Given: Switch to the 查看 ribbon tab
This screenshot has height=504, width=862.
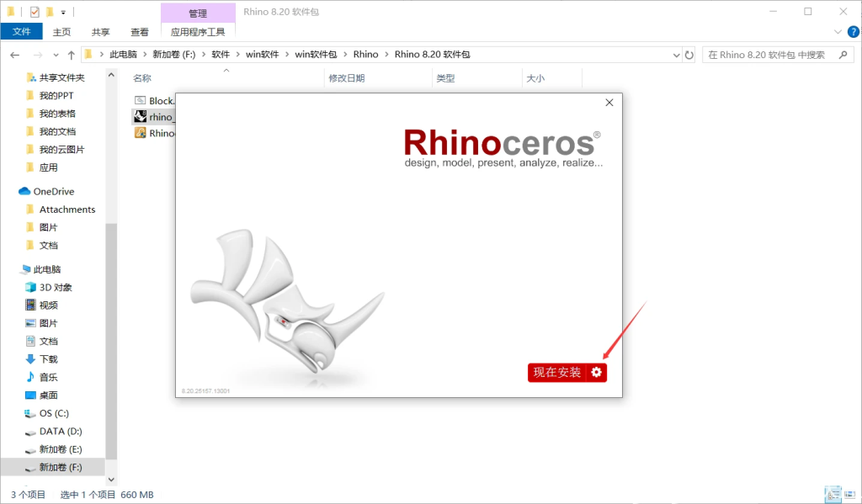Looking at the screenshot, I should click(139, 31).
